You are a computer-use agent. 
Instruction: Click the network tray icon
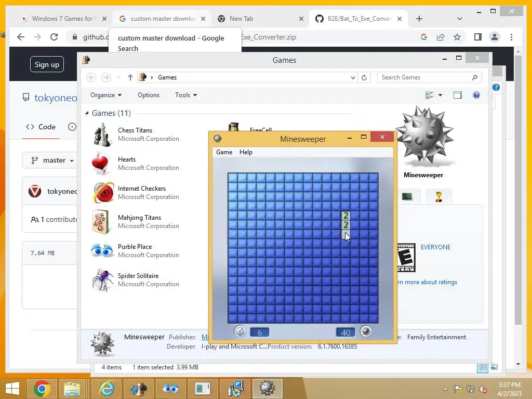tap(470, 389)
